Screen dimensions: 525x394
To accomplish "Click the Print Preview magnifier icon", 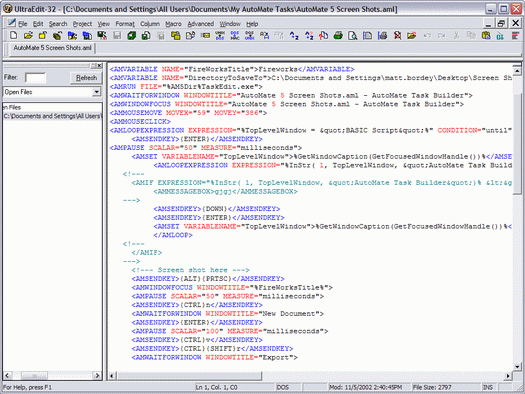I will pyautogui.click(x=353, y=35).
